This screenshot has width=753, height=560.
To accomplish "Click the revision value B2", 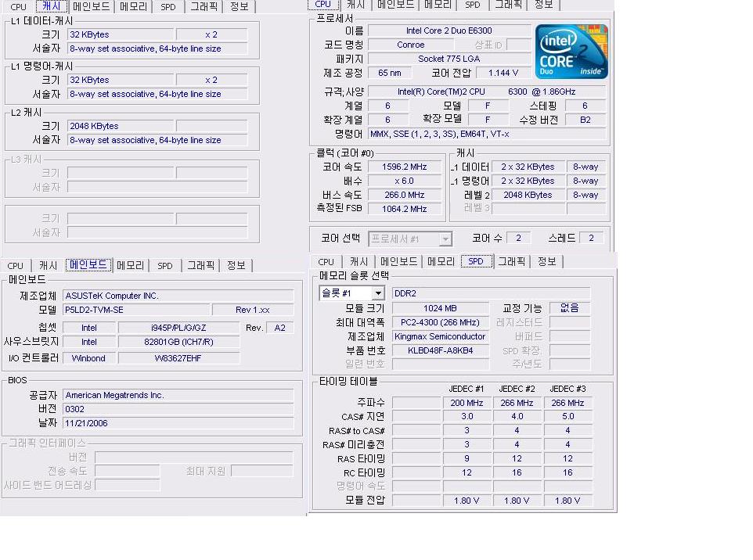I will [x=585, y=120].
